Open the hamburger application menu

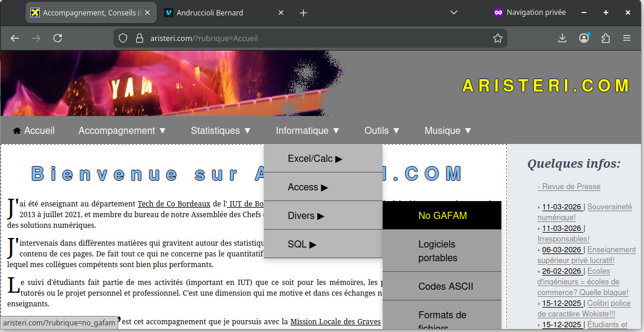point(627,38)
